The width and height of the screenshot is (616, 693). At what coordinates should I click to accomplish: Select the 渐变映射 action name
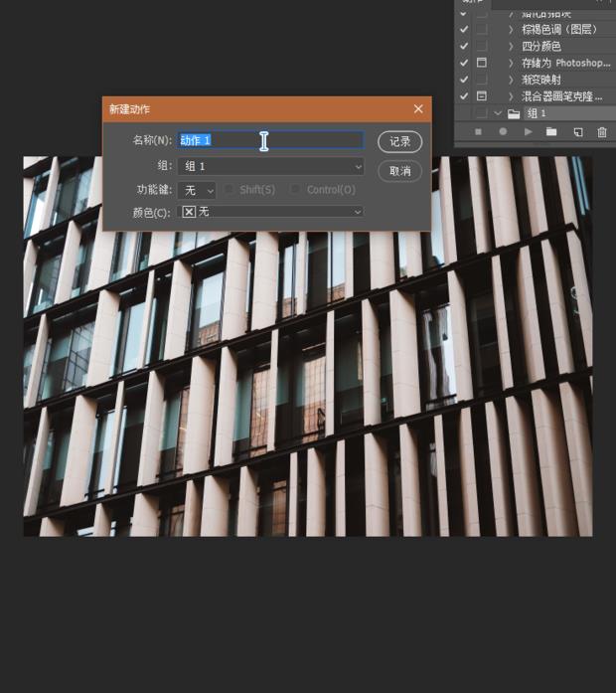pos(541,80)
